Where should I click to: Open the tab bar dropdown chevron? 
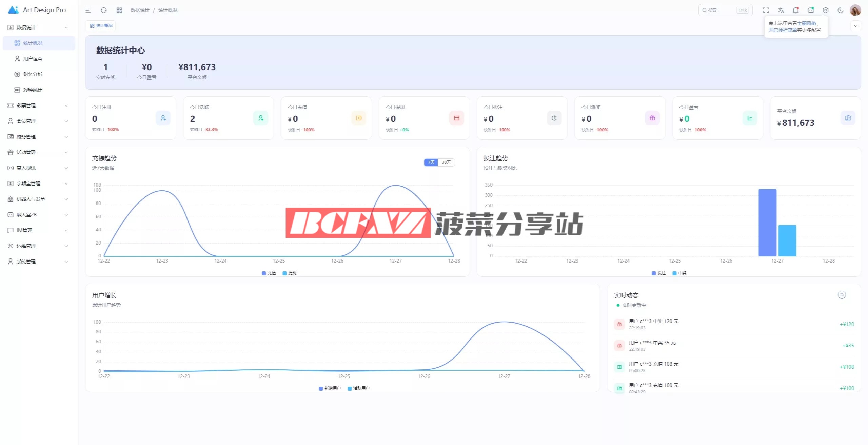pos(855,26)
